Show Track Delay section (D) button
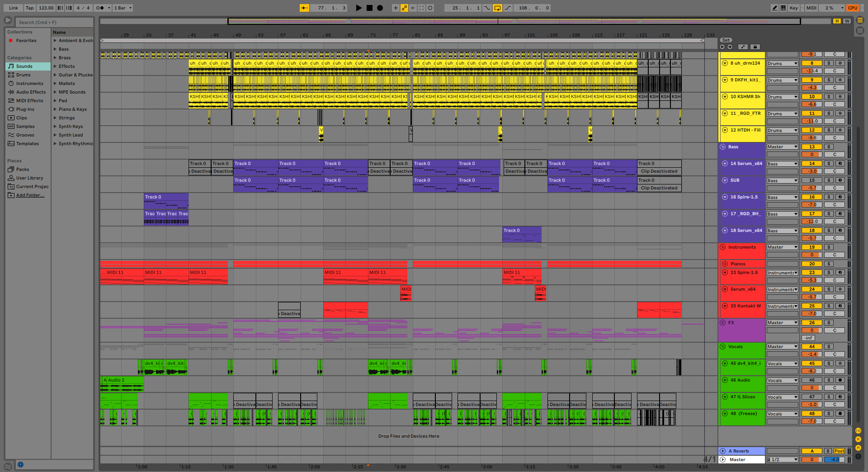The height and width of the screenshot is (472, 868). click(x=858, y=456)
